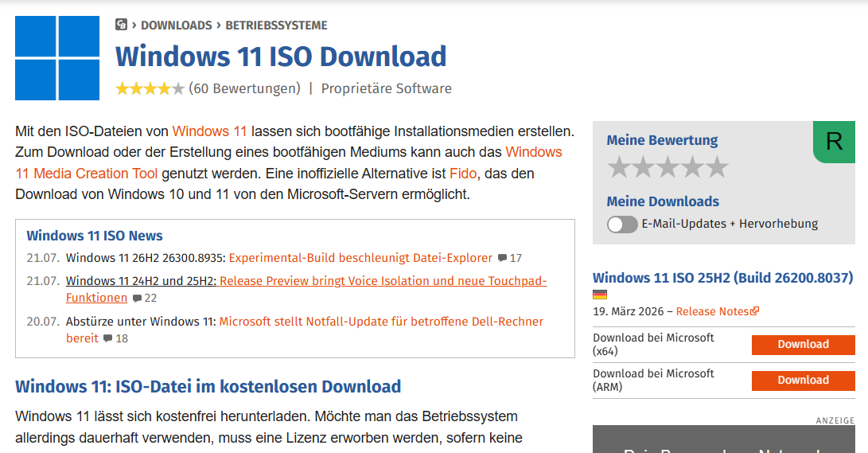Click the ANZEIGE ad label
The image size is (868, 453).
tap(835, 420)
